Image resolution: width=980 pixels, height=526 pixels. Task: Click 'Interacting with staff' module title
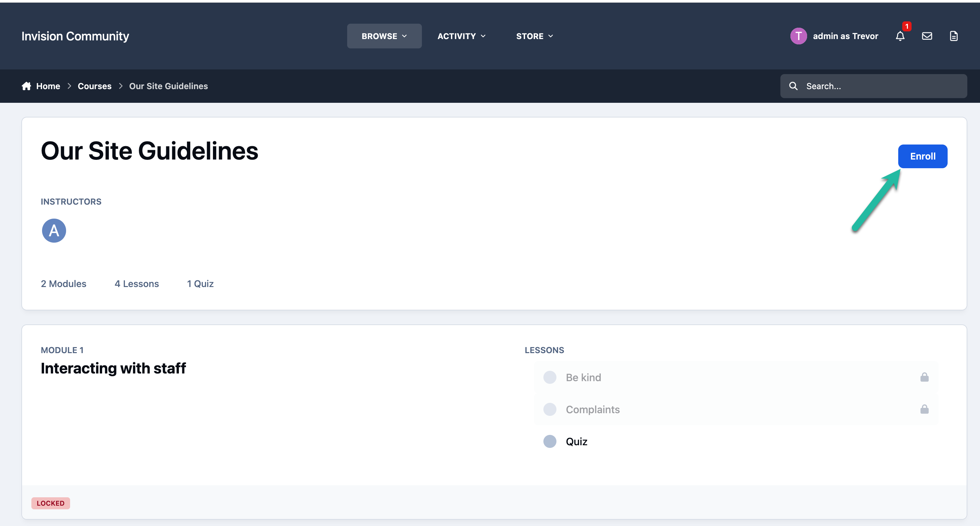113,368
